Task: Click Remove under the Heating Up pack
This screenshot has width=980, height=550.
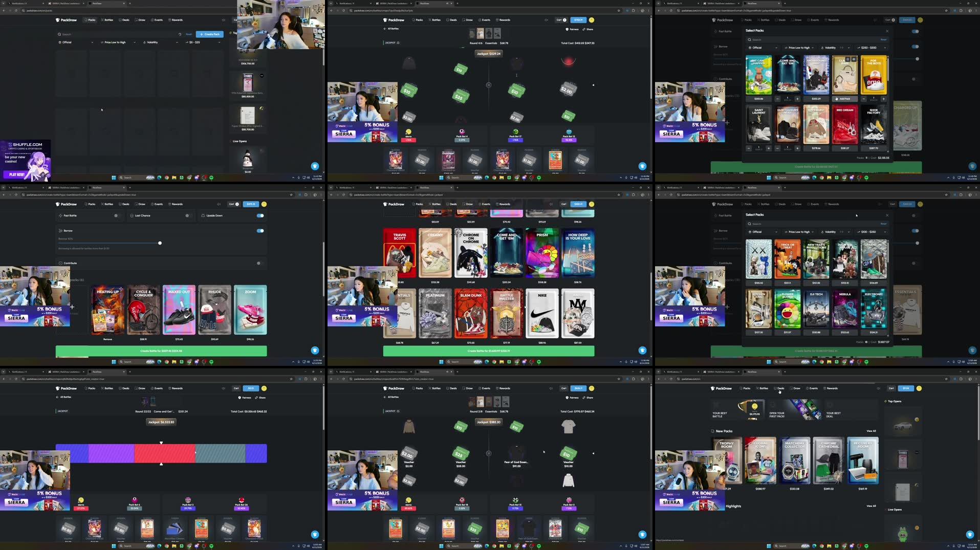Action: coord(107,339)
